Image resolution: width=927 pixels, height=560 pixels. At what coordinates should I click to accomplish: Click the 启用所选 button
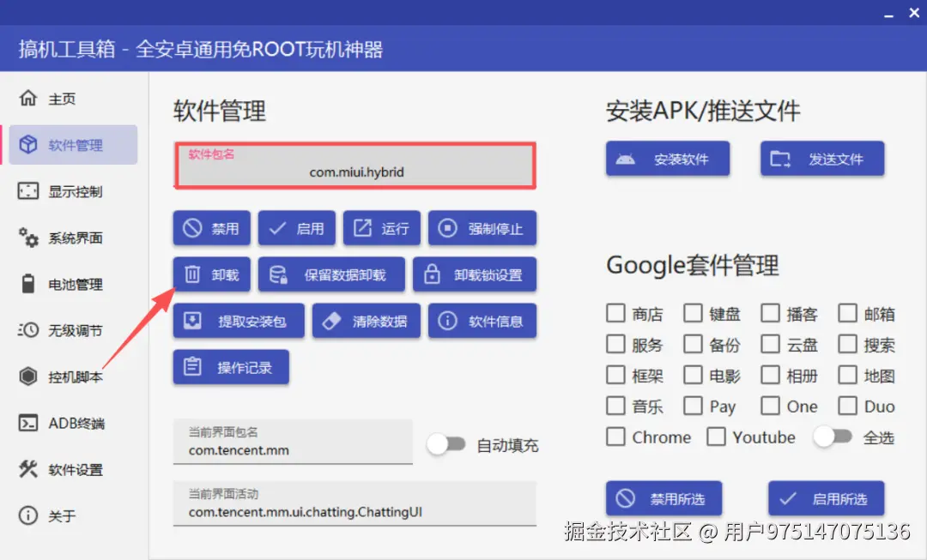tap(826, 498)
